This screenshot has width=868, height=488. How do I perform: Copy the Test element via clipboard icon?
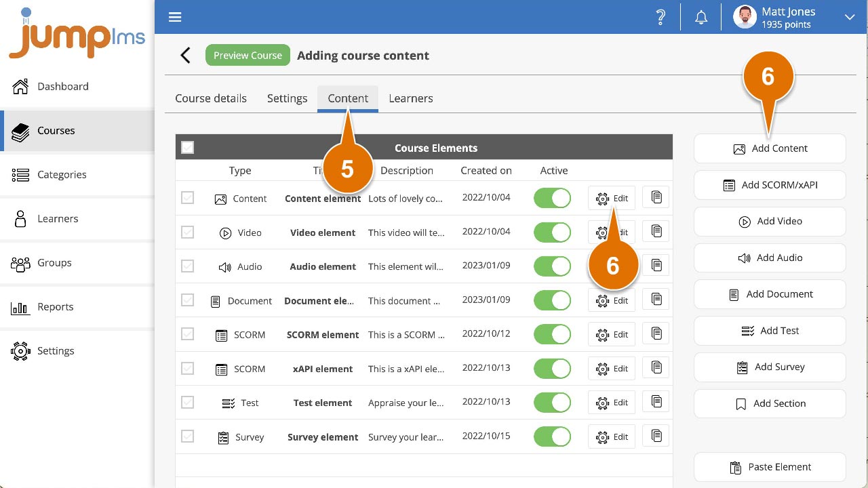[x=656, y=401]
